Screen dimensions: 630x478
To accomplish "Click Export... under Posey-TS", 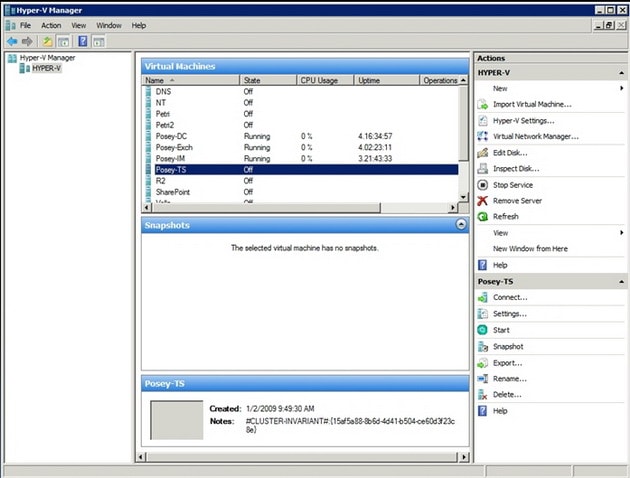I will pos(508,363).
